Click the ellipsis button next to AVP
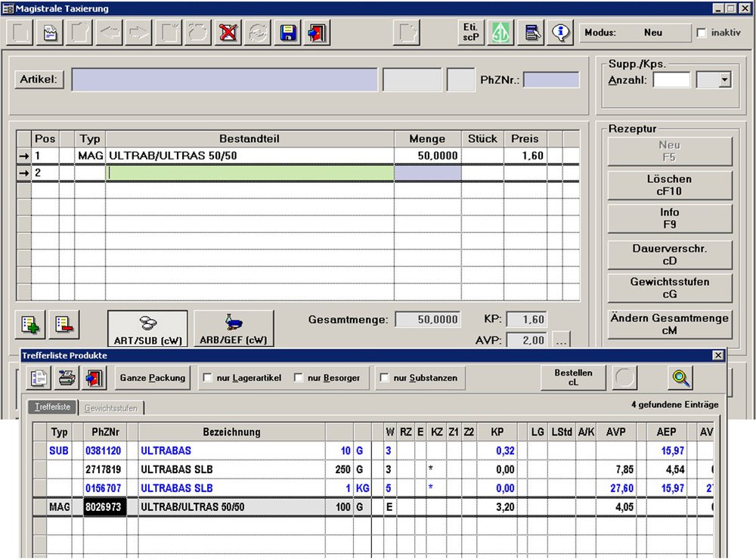 tap(561, 341)
